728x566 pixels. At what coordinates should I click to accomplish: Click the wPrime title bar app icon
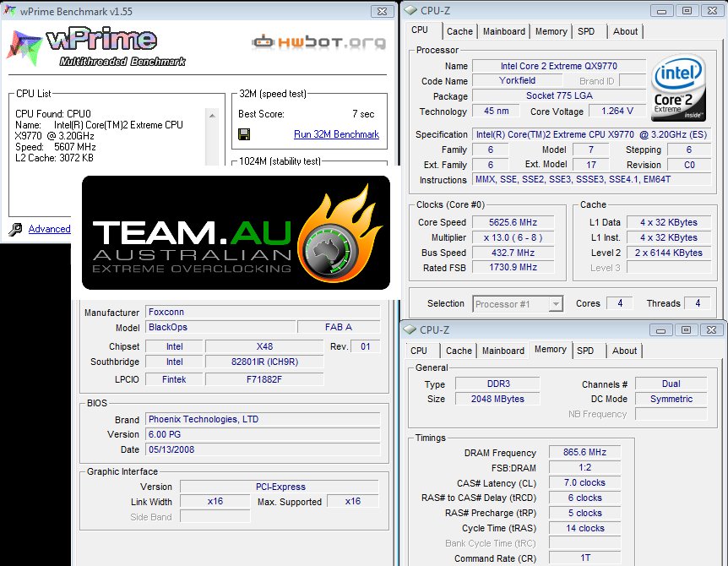coord(9,11)
